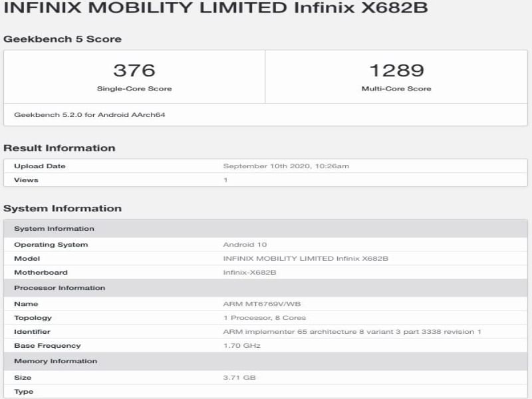Click the 'Single-Core Score' label
Image resolution: width=532 pixels, height=399 pixels.
(x=134, y=88)
